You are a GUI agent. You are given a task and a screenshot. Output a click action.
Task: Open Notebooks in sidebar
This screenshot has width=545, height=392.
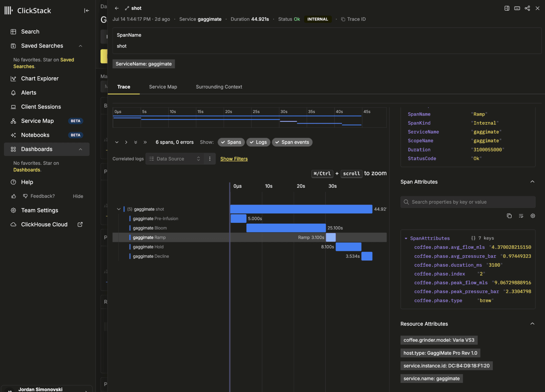point(35,135)
